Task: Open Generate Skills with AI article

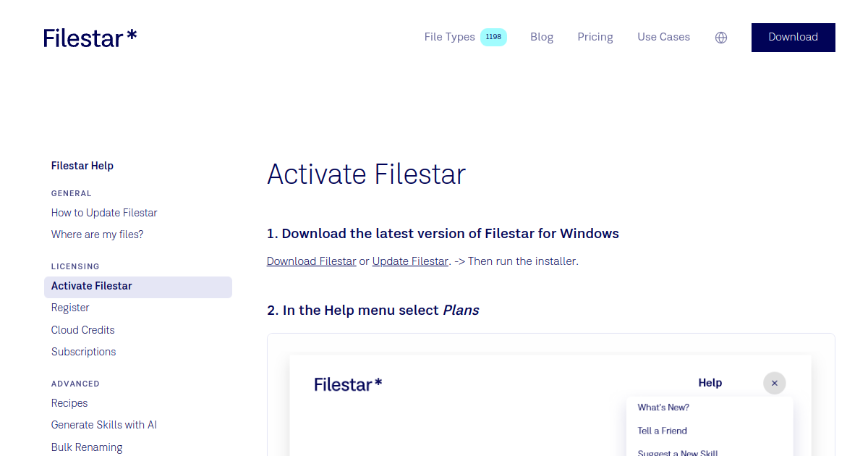Action: coord(104,425)
